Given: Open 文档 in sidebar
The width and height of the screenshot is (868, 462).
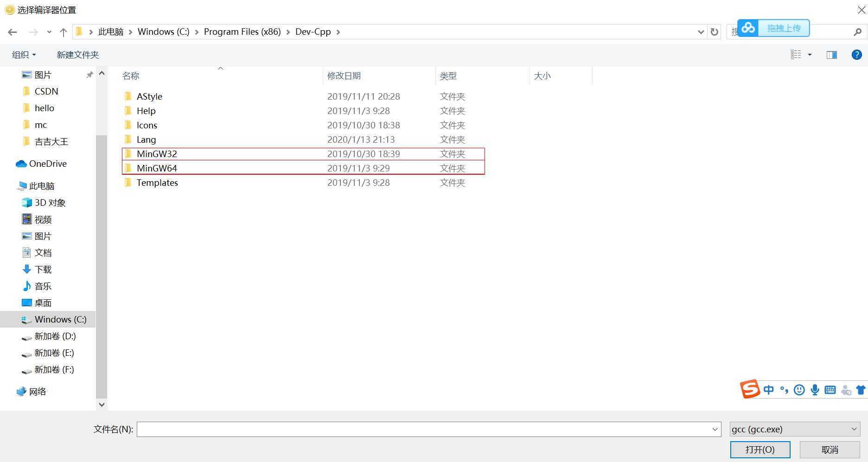Looking at the screenshot, I should click(x=43, y=253).
